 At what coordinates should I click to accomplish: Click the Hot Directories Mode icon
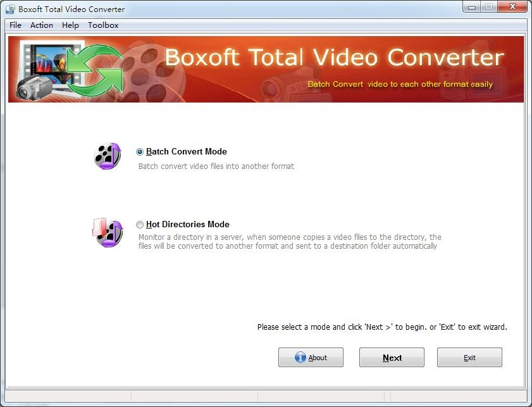click(x=107, y=232)
